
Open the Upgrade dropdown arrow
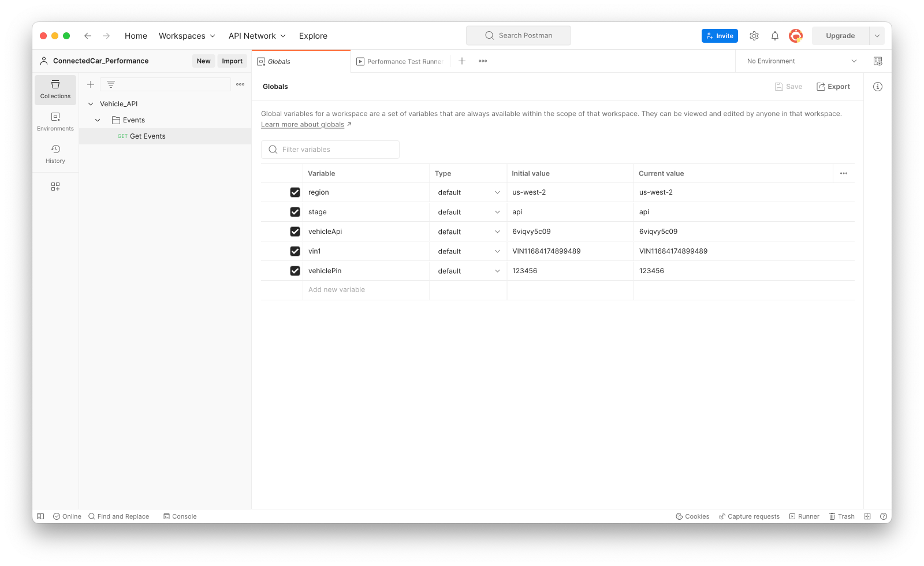(x=877, y=36)
